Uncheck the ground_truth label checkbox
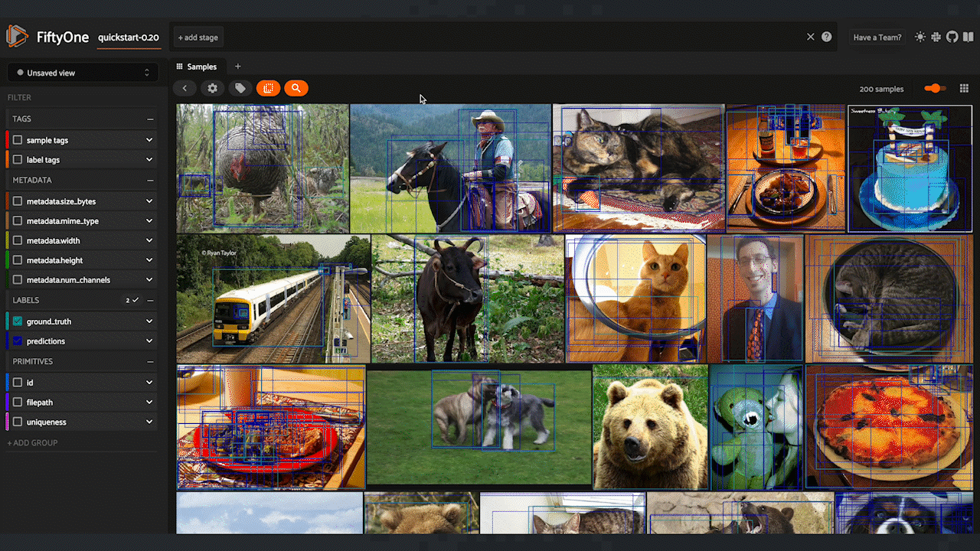The image size is (980, 551). (x=18, y=321)
